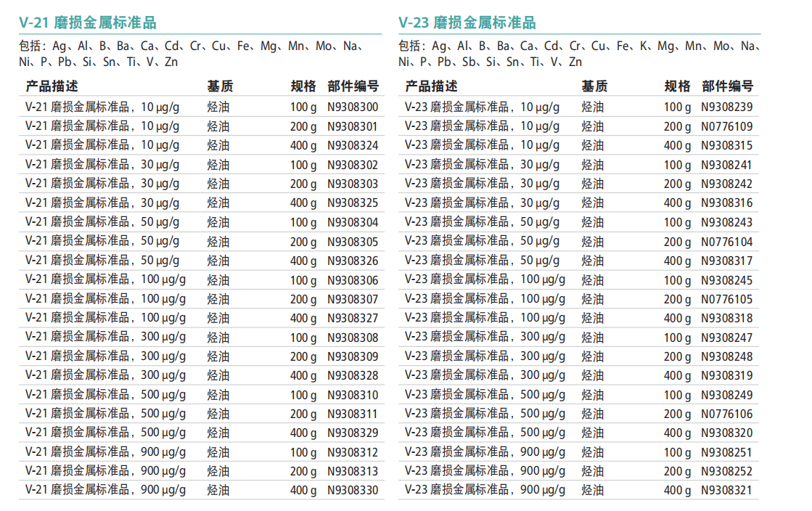812x511 pixels.
Task: Click description in row N9308300
Action: tap(102, 107)
